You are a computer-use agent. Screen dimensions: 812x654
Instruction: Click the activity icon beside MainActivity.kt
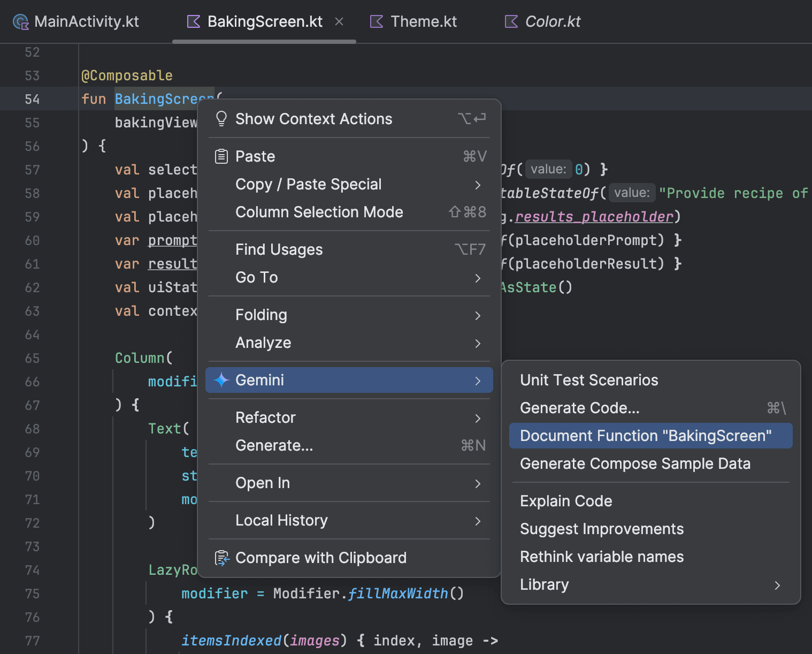[x=19, y=21]
